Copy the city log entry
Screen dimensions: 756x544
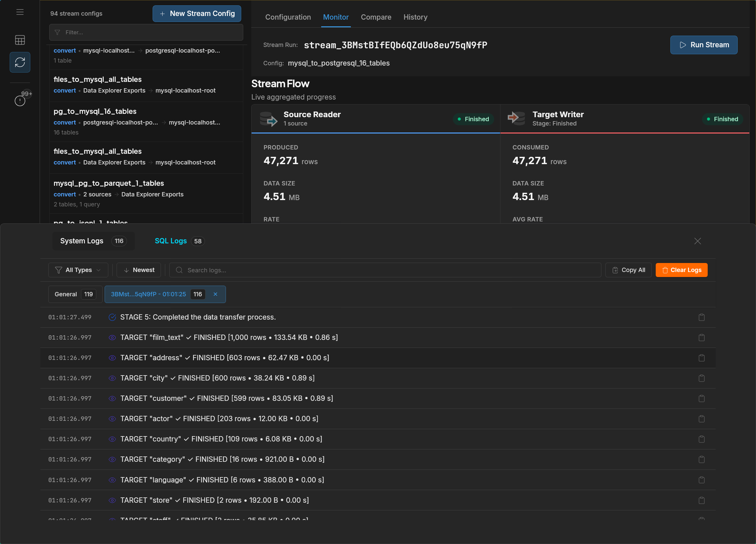click(701, 378)
